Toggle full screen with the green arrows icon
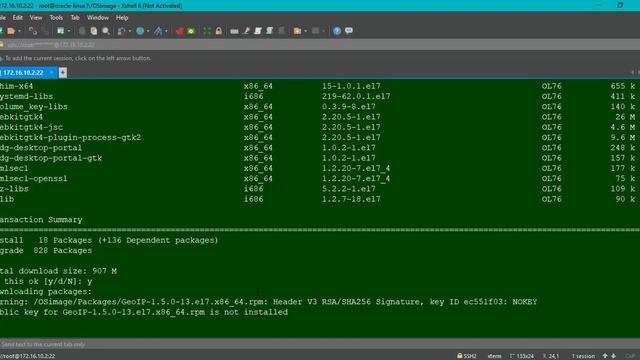Viewport: 640px width, 360px height. click(207, 31)
